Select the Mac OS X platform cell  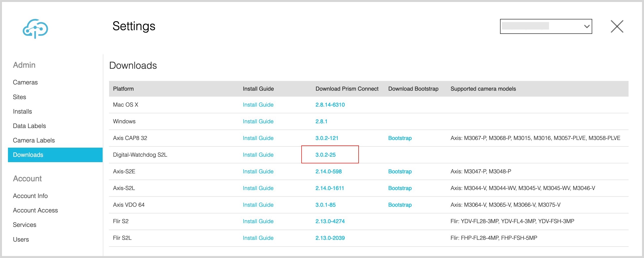tap(126, 105)
